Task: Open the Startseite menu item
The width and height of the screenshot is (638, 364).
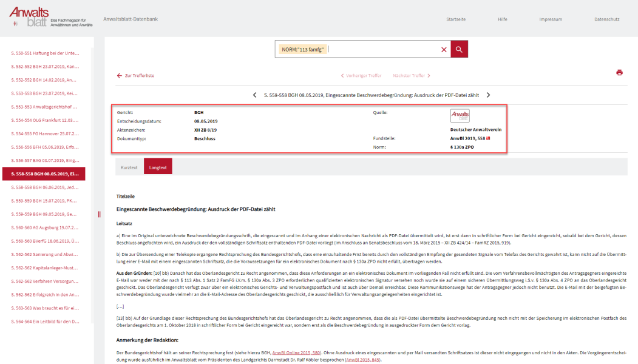Action: (x=456, y=19)
